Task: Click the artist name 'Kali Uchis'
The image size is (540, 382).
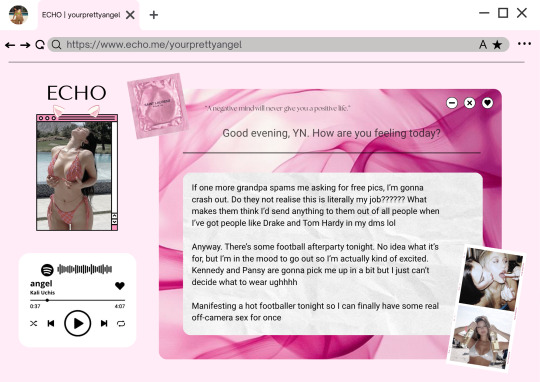Action: coord(42,293)
